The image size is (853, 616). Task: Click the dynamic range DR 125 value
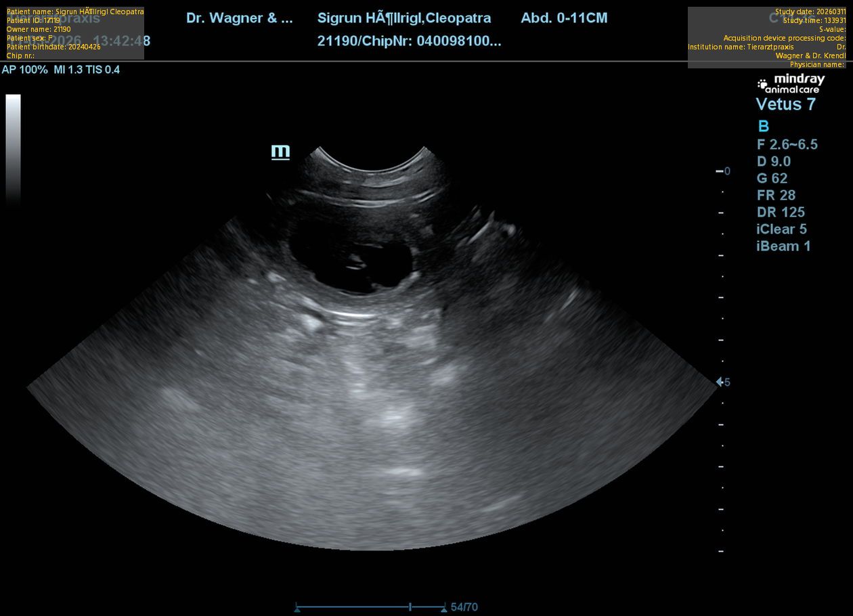pyautogui.click(x=780, y=212)
